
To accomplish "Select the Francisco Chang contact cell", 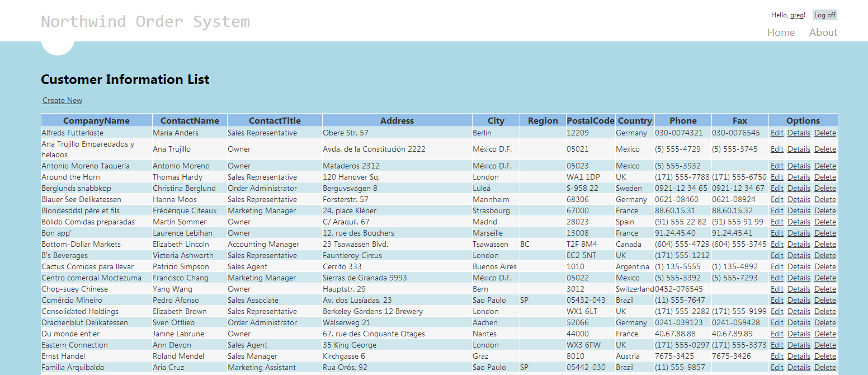I will point(190,278).
